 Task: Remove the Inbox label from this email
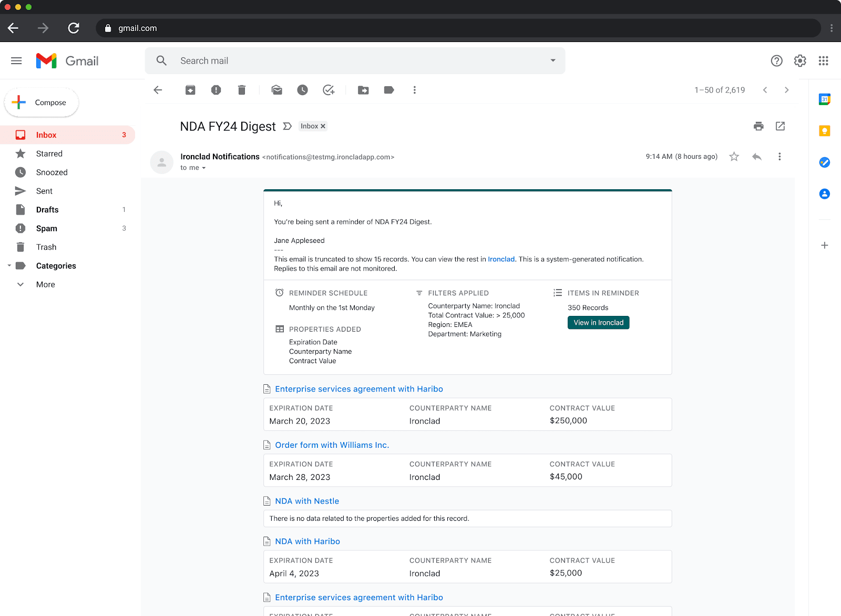[x=323, y=126]
